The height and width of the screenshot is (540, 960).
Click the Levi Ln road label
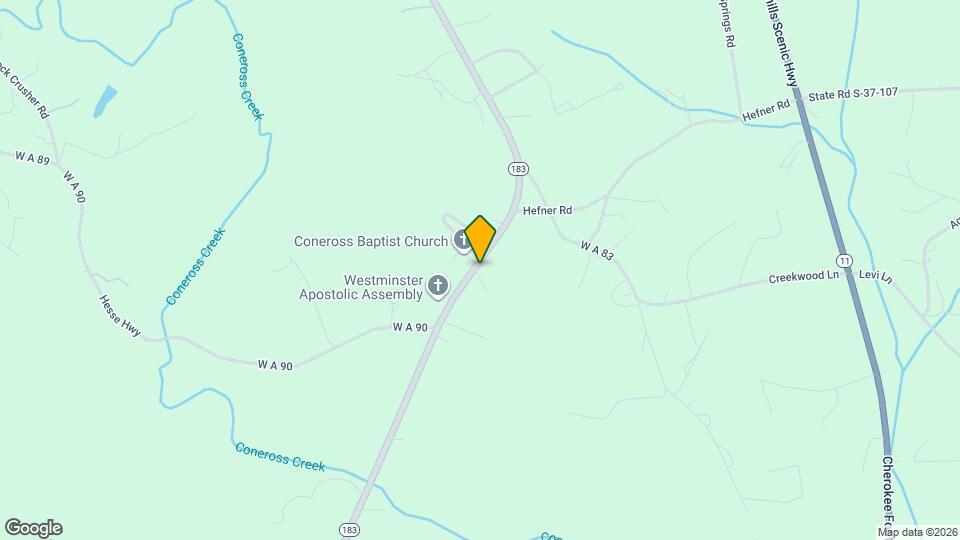(x=876, y=276)
